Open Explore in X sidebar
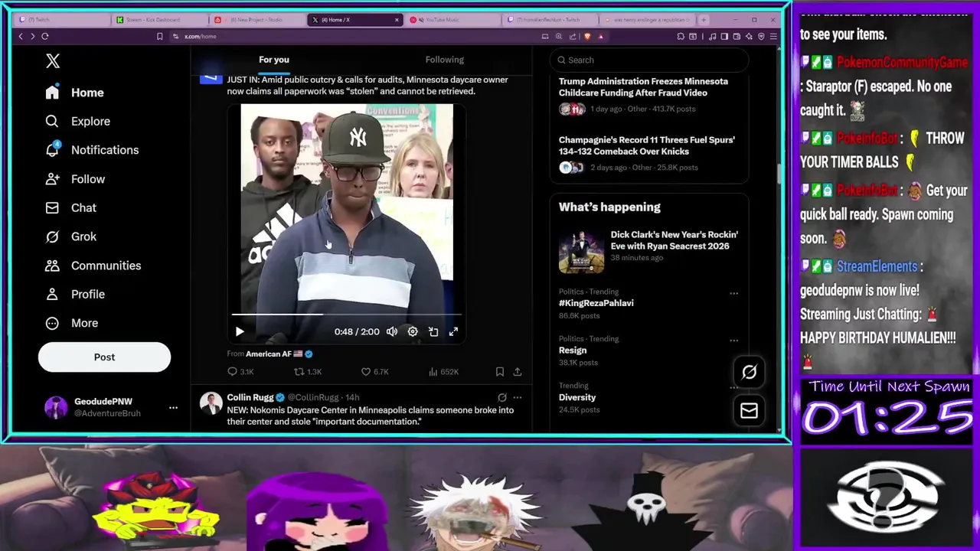Image resolution: width=980 pixels, height=551 pixels. [x=77, y=121]
